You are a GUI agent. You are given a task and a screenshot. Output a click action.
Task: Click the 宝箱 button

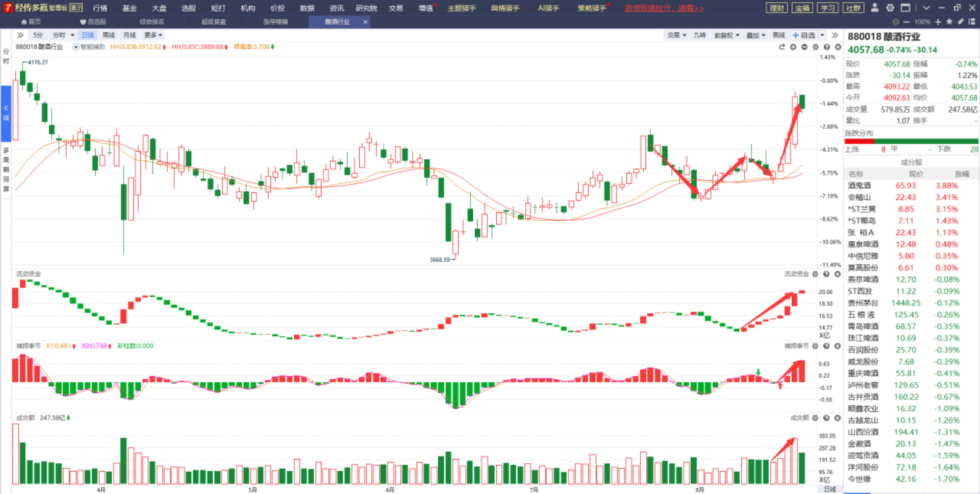[802, 8]
